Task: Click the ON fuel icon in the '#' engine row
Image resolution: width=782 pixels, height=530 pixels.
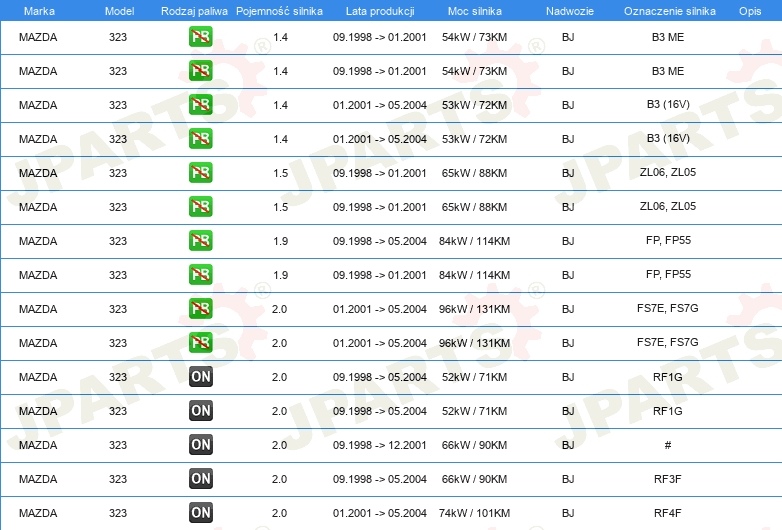Action: pyautogui.click(x=201, y=445)
